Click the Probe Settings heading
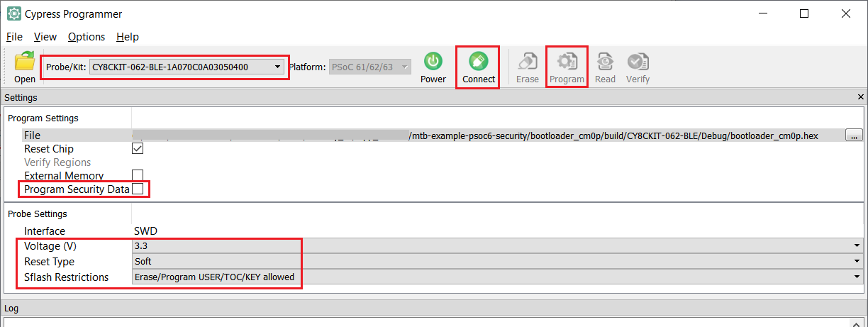The width and height of the screenshot is (868, 327). (x=38, y=214)
